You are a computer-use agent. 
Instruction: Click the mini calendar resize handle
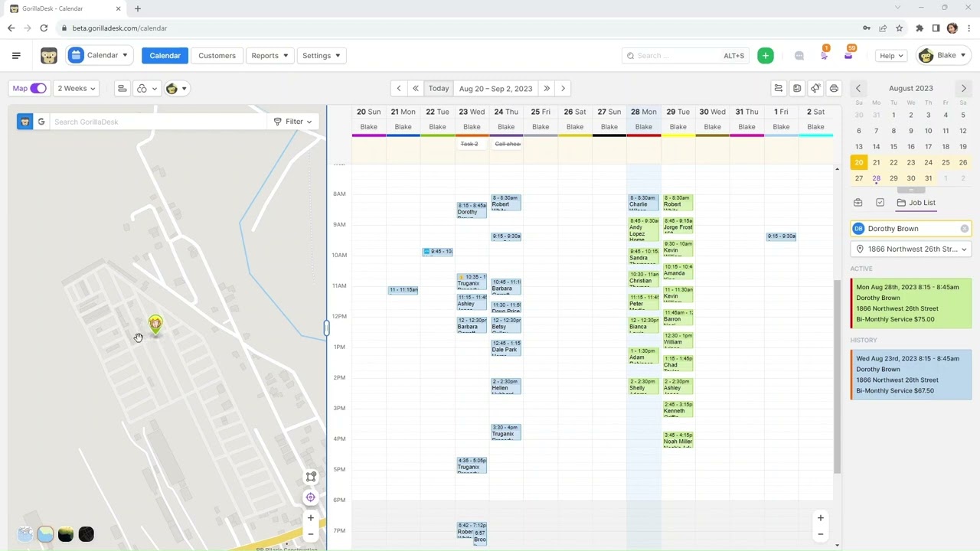[x=910, y=190]
